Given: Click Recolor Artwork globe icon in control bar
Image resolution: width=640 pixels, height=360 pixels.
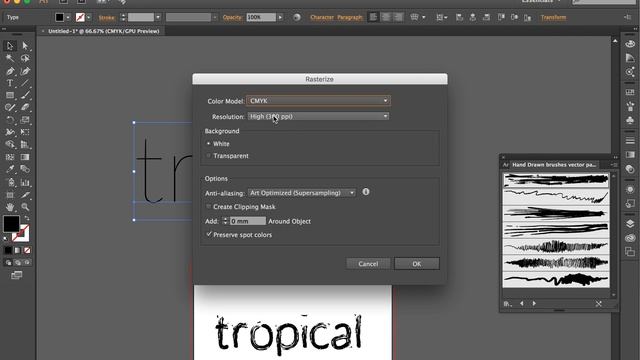Looking at the screenshot, I should point(297,17).
